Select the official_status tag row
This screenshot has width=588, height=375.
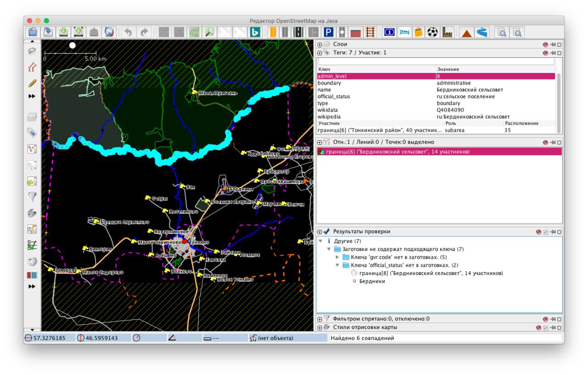[x=436, y=96]
